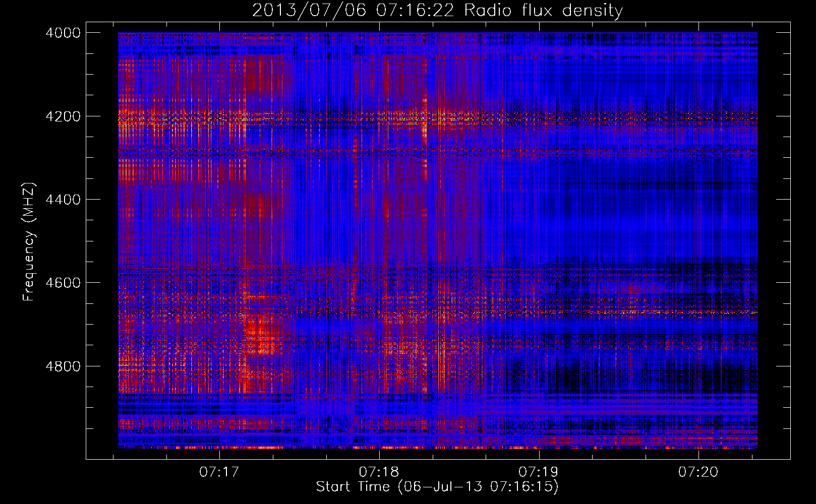Screen dimensions: 816x504
Task: Click the 07:19 time axis label
Action: [539, 472]
